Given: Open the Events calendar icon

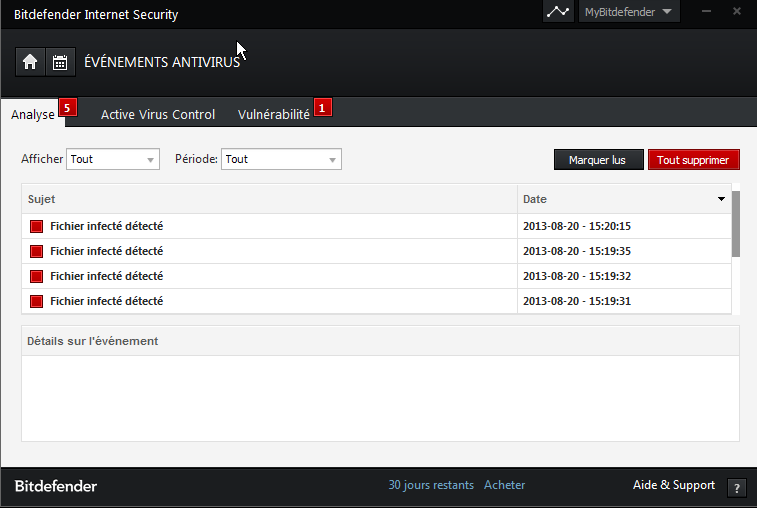Looking at the screenshot, I should 60,62.
